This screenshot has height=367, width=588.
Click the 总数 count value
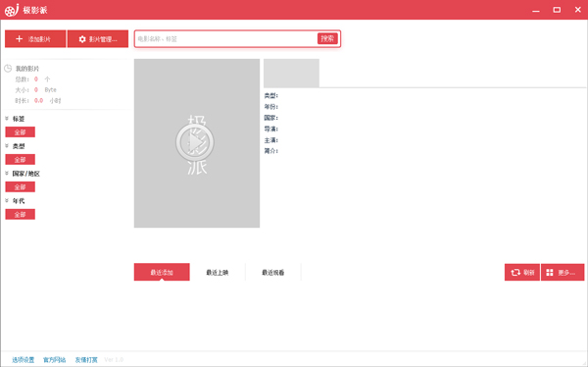click(x=36, y=79)
